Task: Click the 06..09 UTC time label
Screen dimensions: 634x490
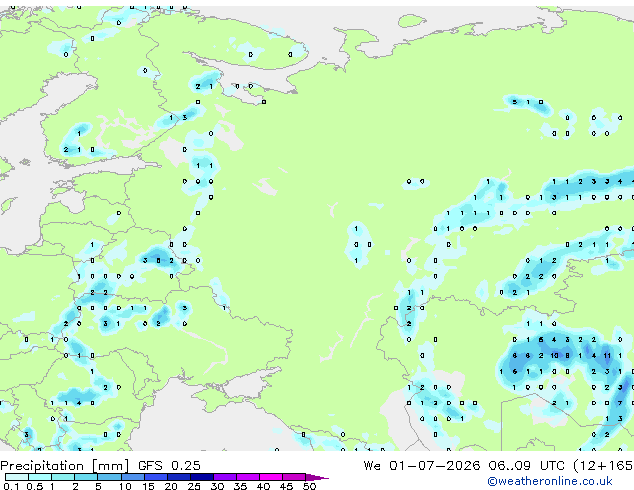Action: click(x=526, y=466)
